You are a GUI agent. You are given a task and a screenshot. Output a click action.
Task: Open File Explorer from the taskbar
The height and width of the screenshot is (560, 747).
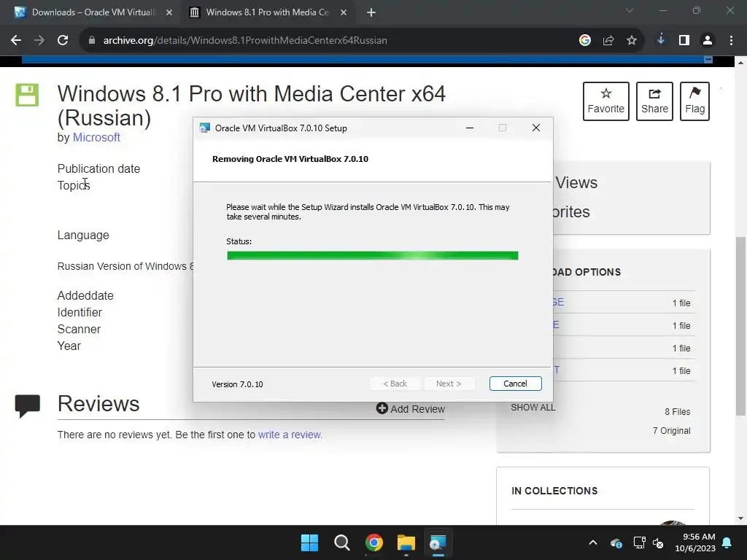pos(406,542)
